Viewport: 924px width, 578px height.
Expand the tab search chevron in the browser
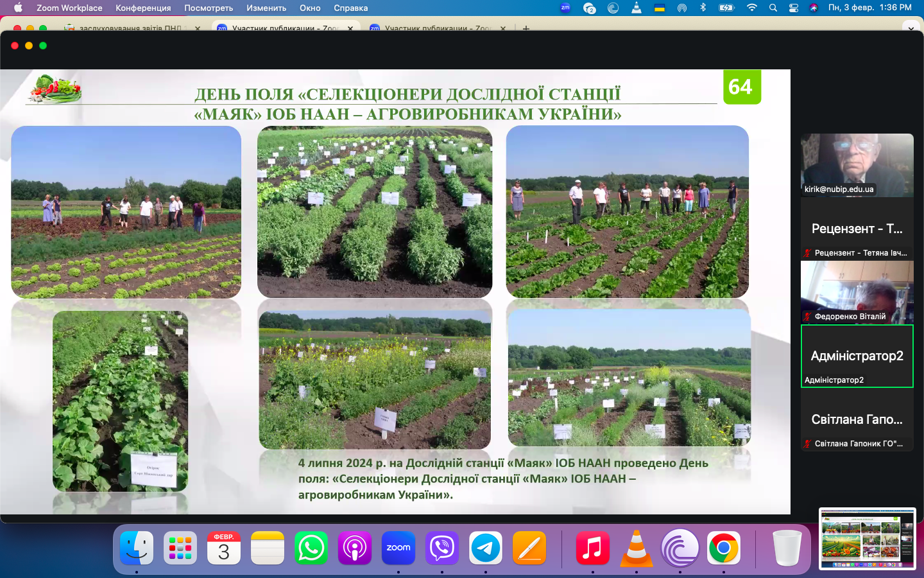(x=911, y=28)
